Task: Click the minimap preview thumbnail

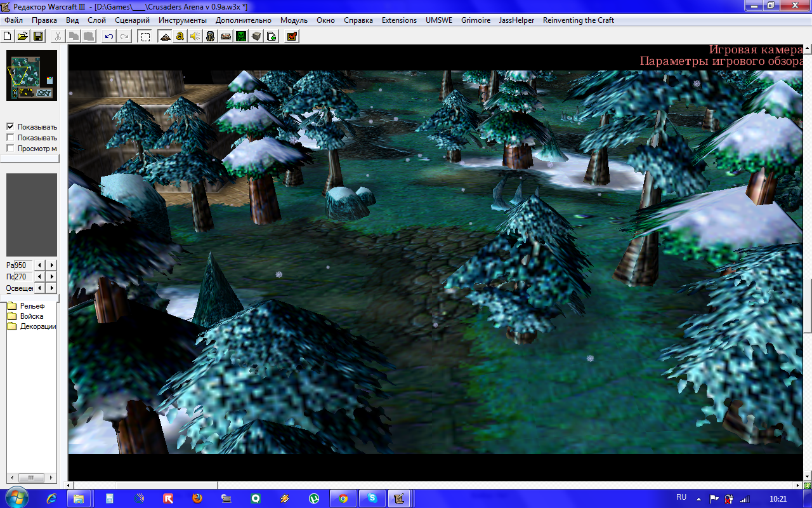Action: point(32,76)
